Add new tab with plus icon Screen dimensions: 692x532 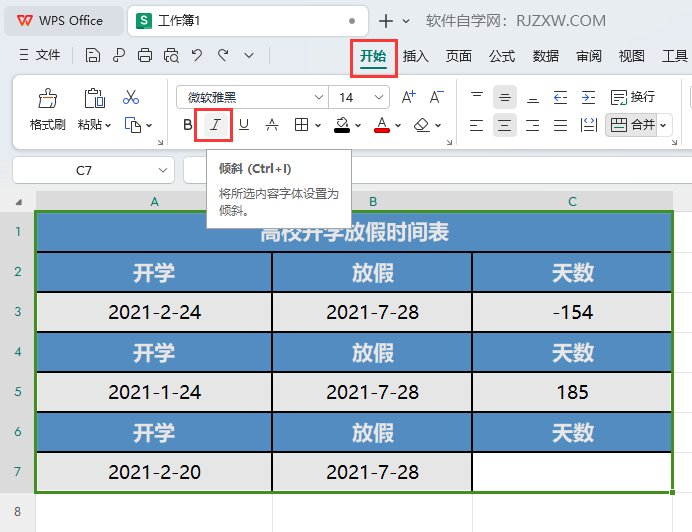[x=386, y=21]
